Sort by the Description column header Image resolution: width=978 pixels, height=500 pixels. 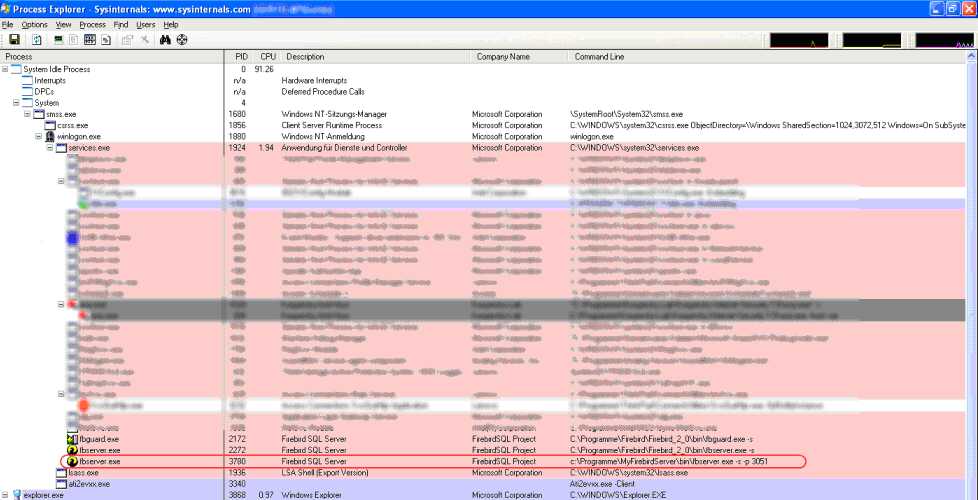[375, 57]
